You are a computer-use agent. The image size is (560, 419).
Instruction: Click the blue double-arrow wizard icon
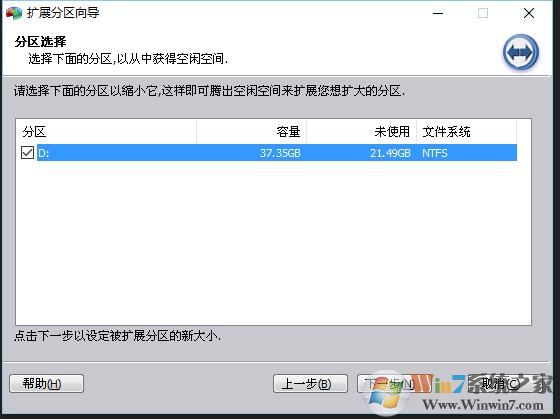[521, 53]
